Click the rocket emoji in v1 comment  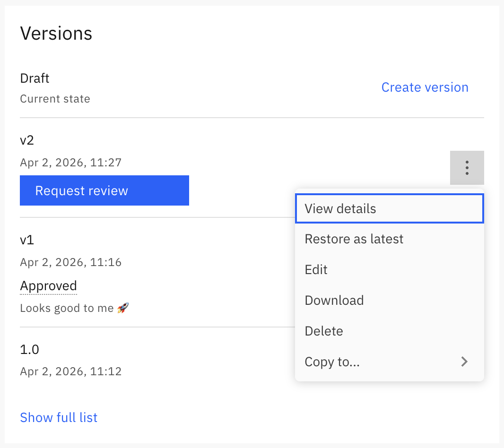[x=123, y=309]
